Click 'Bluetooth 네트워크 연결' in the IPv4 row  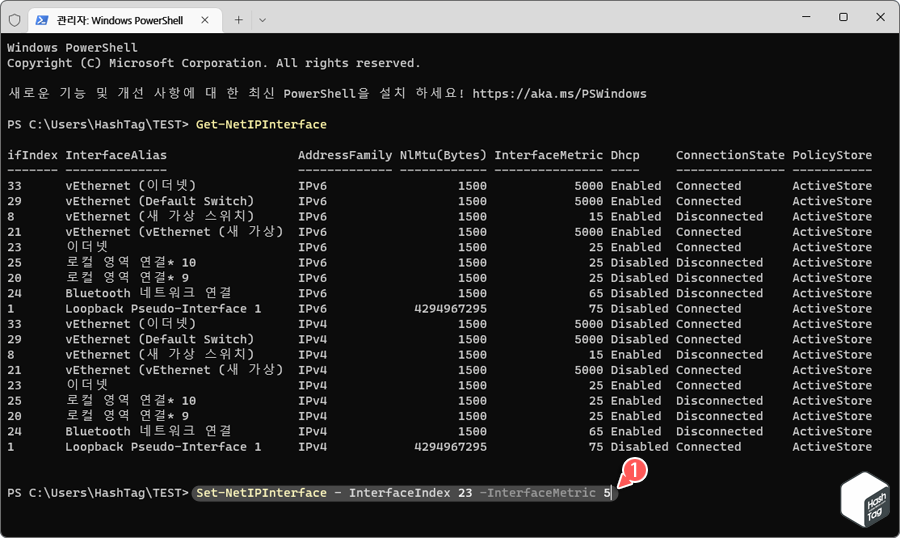tap(149, 431)
